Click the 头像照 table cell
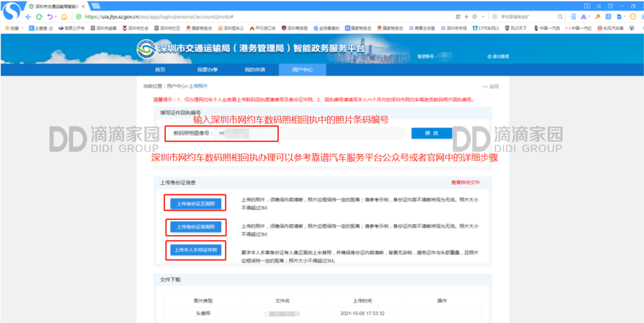 pos(203,313)
